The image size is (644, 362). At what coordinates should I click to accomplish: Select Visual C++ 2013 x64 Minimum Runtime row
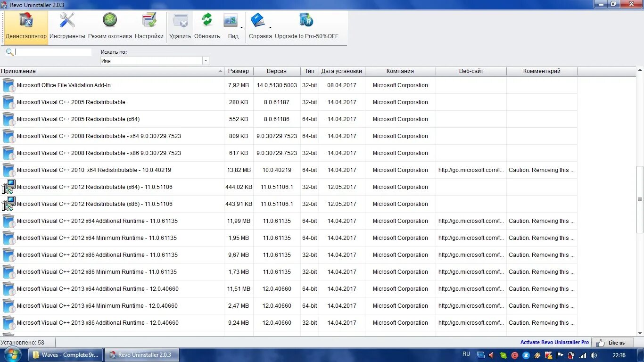tap(289, 306)
